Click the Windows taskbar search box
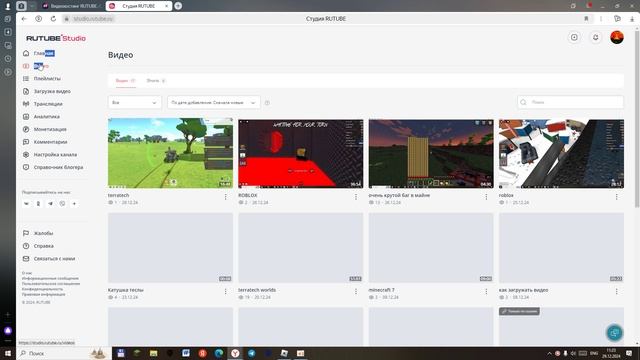Screen dimensions: 640x360 tap(63, 353)
